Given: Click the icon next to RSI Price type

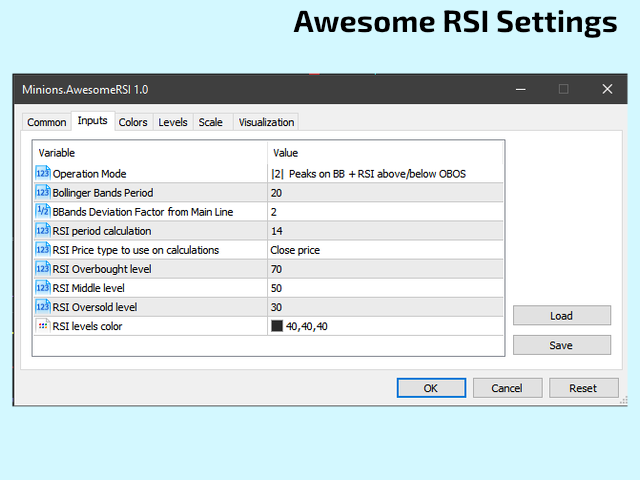Looking at the screenshot, I should (42, 249).
